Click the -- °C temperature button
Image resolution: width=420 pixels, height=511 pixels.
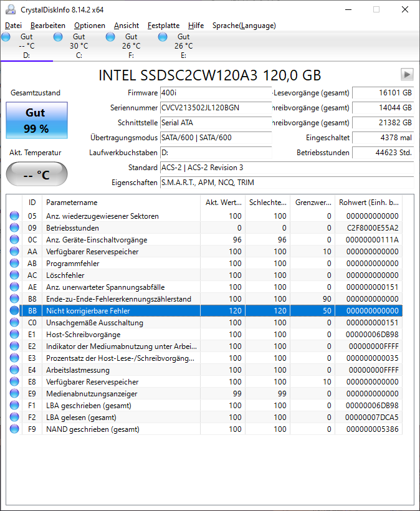point(37,174)
